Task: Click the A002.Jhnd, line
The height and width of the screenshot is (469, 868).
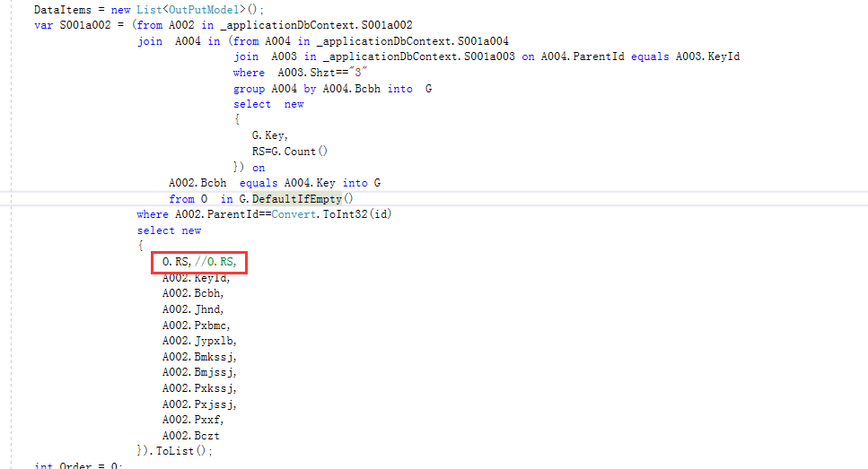Action: pyautogui.click(x=193, y=309)
